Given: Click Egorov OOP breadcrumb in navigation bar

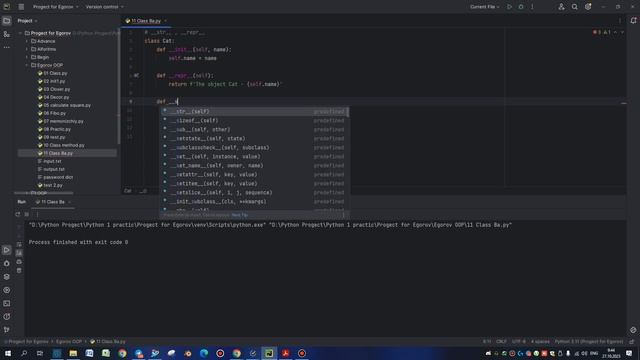Looking at the screenshot, I should (x=69, y=341).
